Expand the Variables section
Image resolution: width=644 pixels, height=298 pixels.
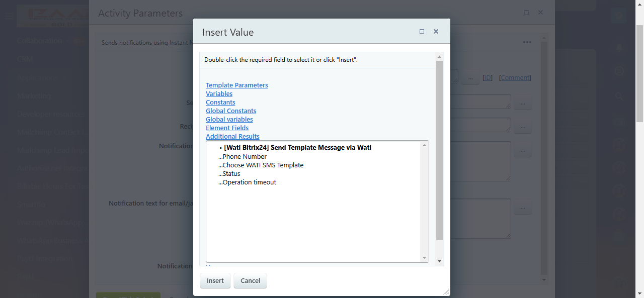(x=219, y=94)
